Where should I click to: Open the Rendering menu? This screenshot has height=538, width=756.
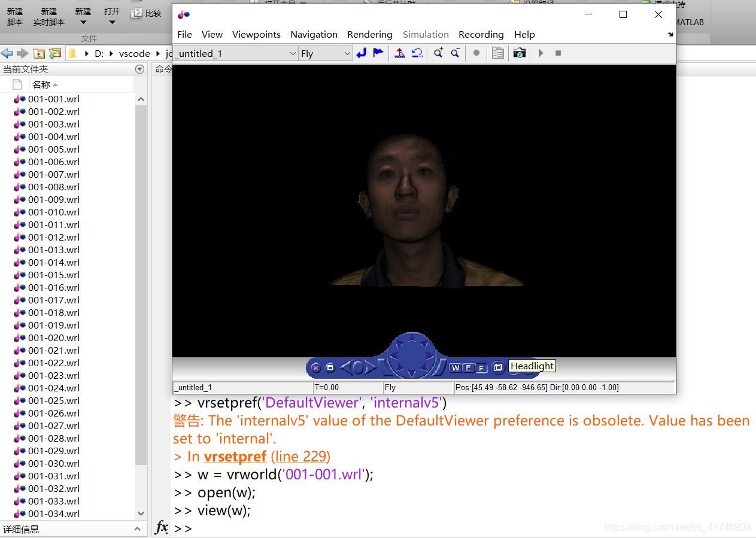coord(370,34)
